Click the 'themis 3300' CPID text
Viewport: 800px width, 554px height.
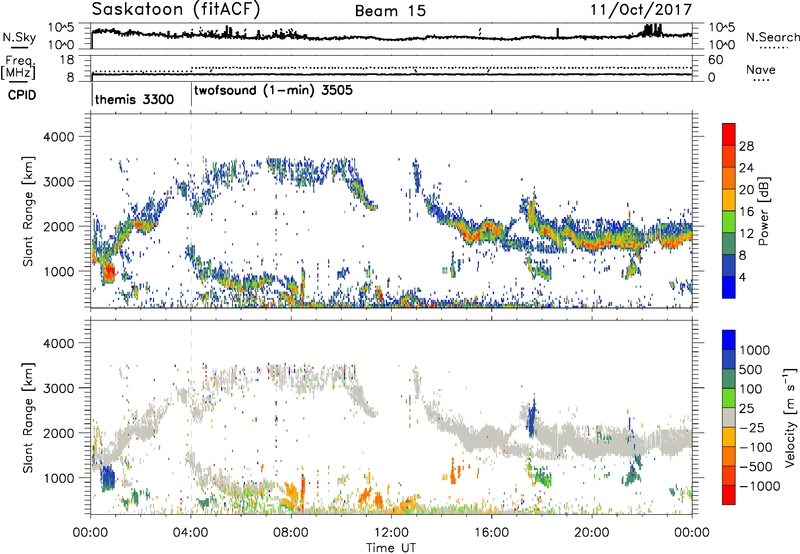[134, 99]
